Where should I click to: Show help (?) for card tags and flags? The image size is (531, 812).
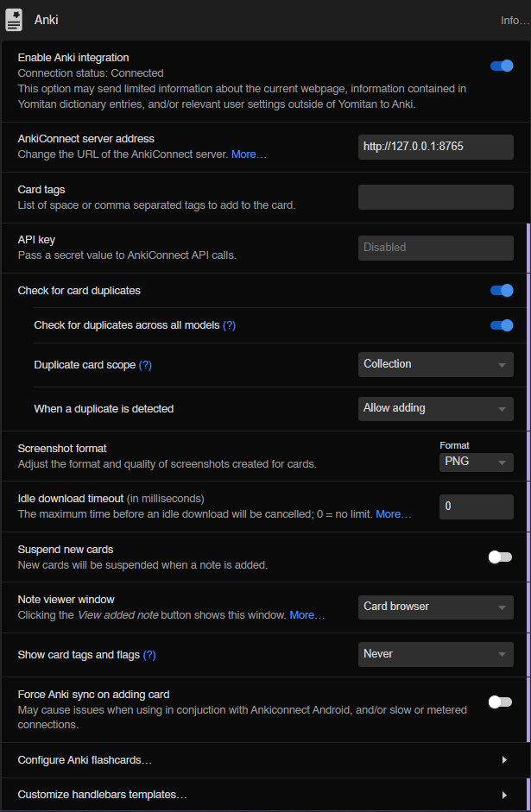click(x=149, y=655)
